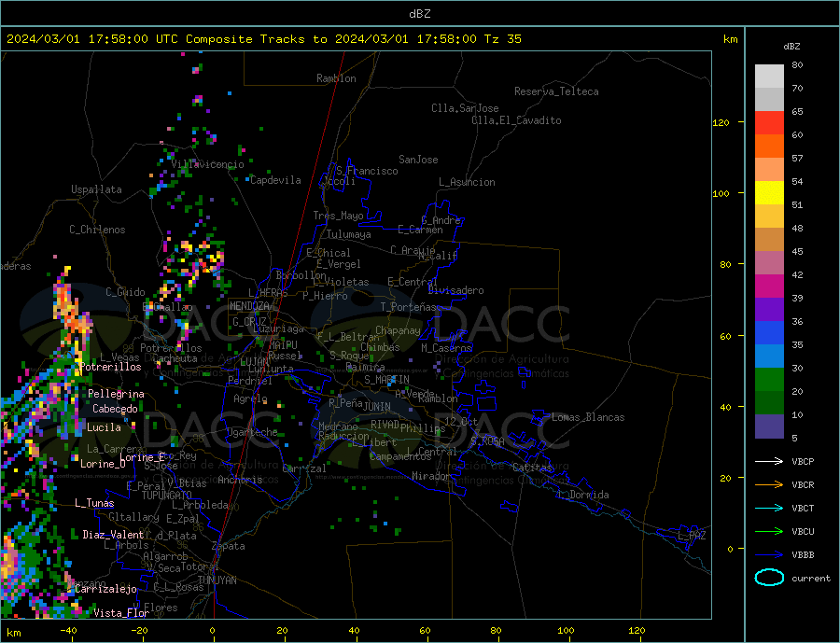The image size is (840, 643).
Task: Click the Pellegrina white label
Action: click(x=116, y=394)
